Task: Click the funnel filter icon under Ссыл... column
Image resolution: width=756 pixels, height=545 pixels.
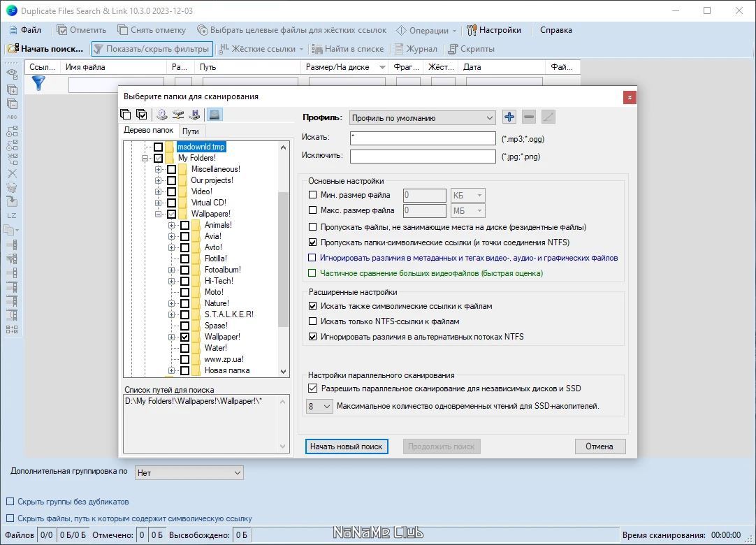Action: tap(38, 83)
